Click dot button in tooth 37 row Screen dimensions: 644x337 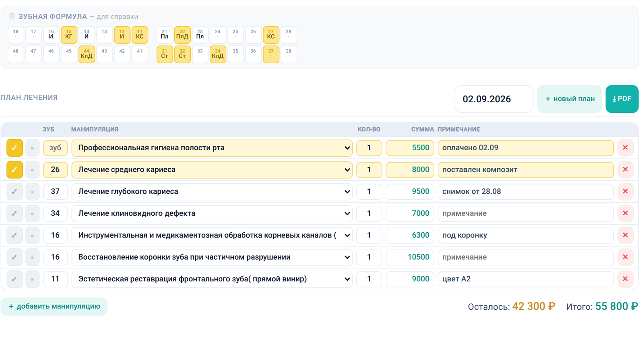coord(32,191)
